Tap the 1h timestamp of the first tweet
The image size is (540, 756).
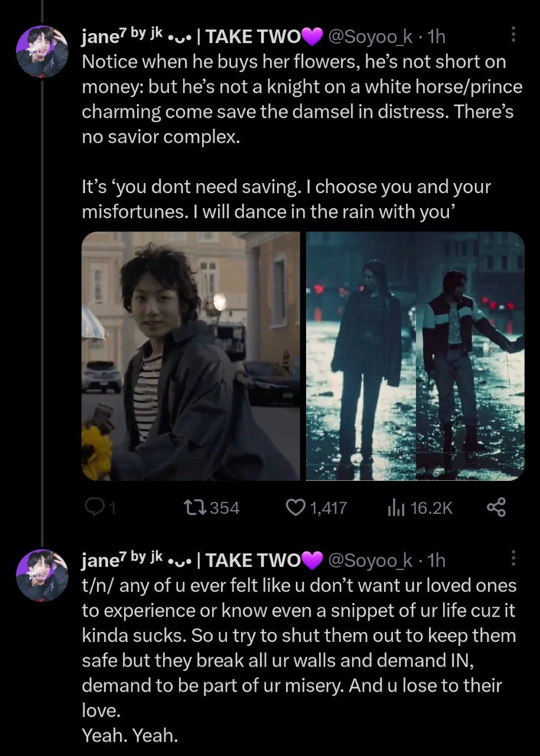[436, 37]
